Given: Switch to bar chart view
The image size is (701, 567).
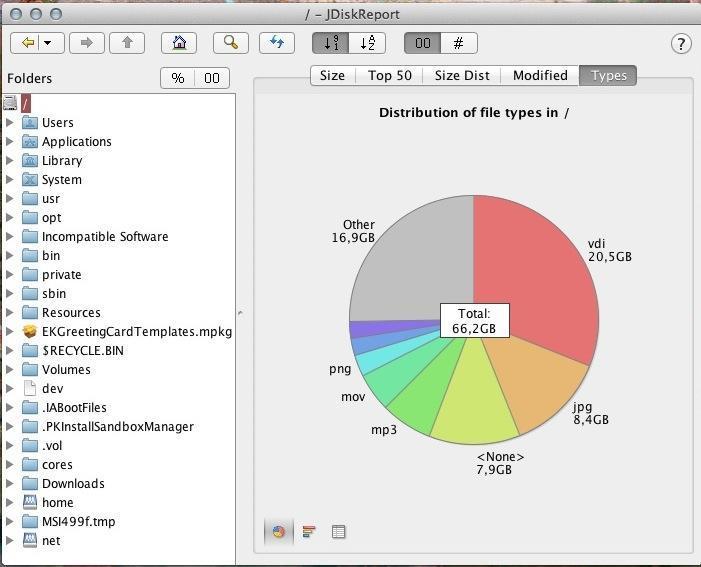Looking at the screenshot, I should pyautogui.click(x=309, y=532).
